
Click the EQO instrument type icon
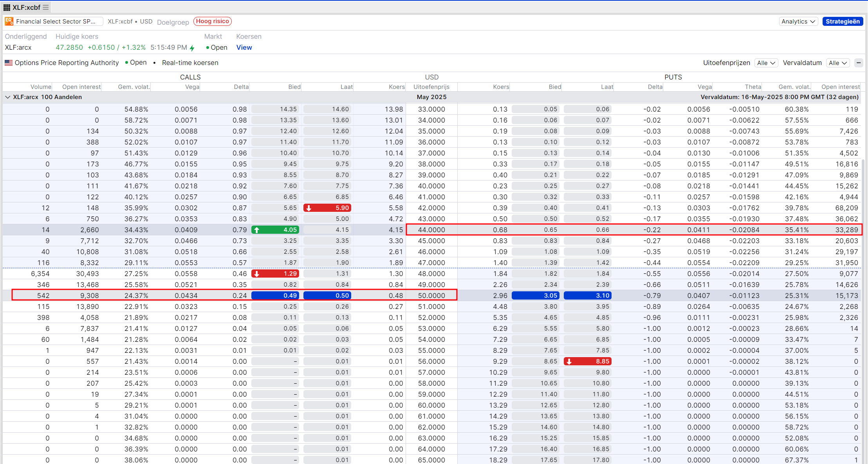pyautogui.click(x=9, y=22)
